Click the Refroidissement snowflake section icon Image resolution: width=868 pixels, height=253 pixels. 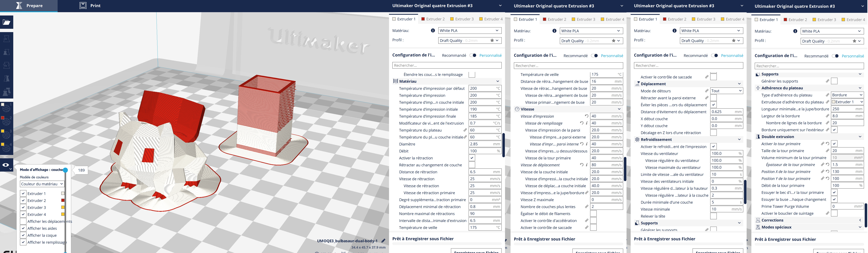[637, 139]
